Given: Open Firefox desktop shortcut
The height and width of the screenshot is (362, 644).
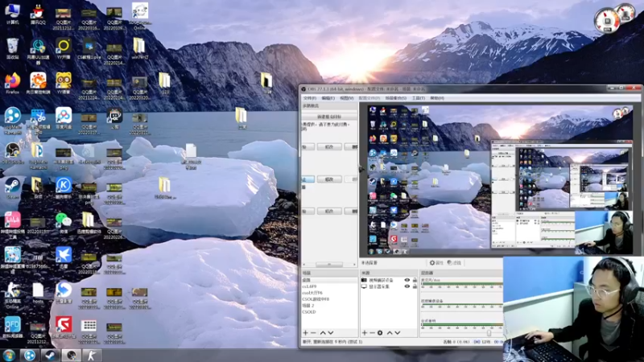Looking at the screenshot, I should pos(13,84).
